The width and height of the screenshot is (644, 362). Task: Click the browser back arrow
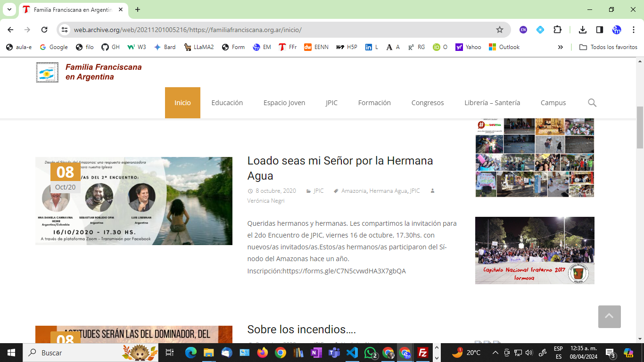[10, 30]
